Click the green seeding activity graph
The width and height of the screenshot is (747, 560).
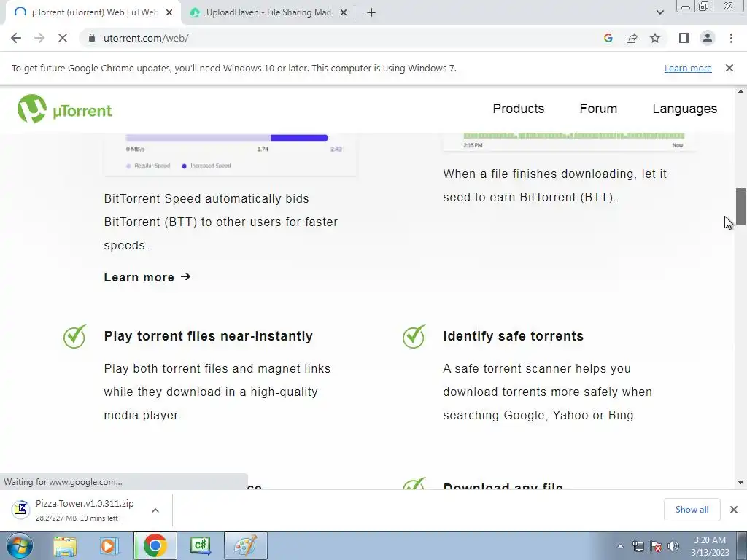[x=573, y=136]
